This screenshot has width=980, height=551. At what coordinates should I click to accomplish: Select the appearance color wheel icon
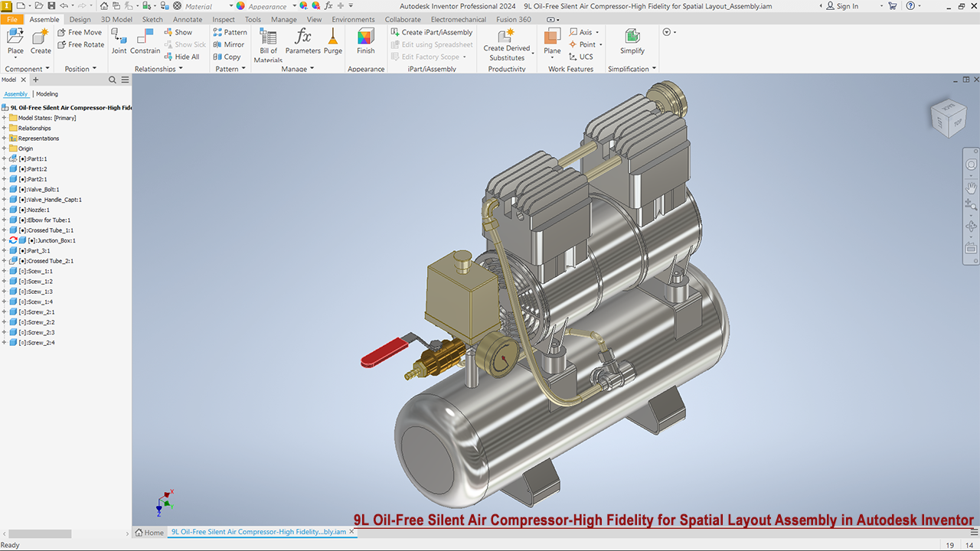pos(240,6)
